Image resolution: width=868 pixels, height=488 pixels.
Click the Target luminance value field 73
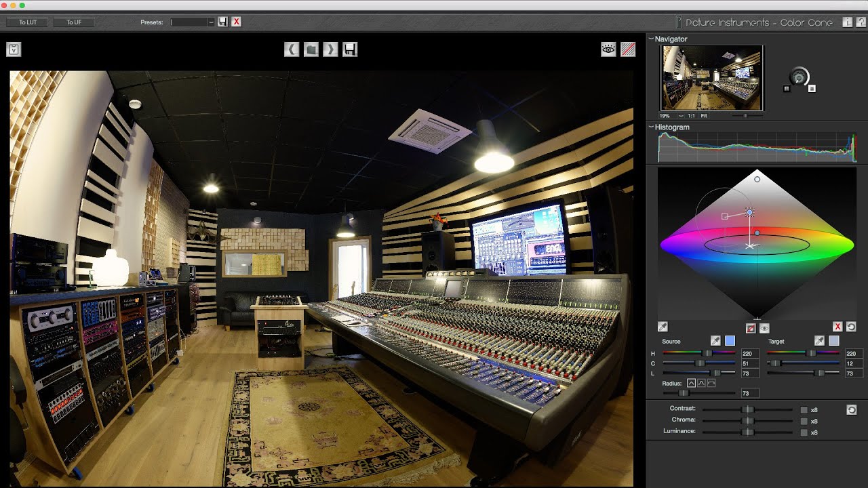pos(854,373)
